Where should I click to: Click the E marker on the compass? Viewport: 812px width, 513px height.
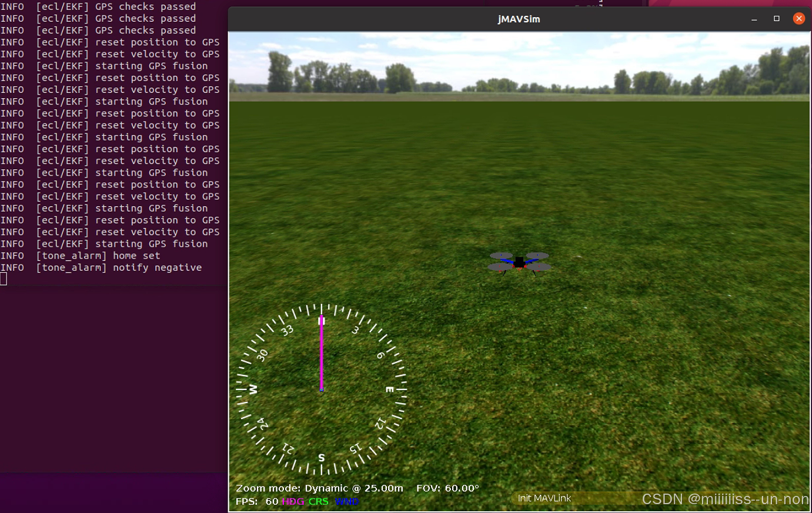(x=390, y=389)
